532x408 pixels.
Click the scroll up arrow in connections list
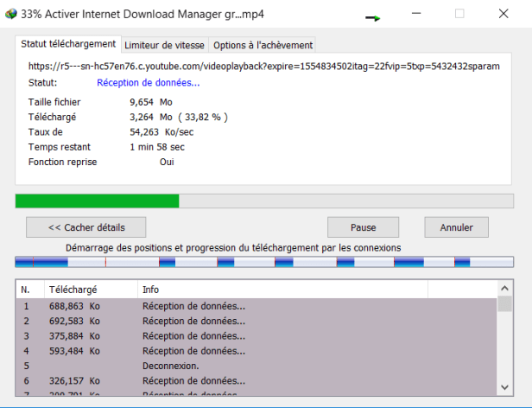[504, 289]
